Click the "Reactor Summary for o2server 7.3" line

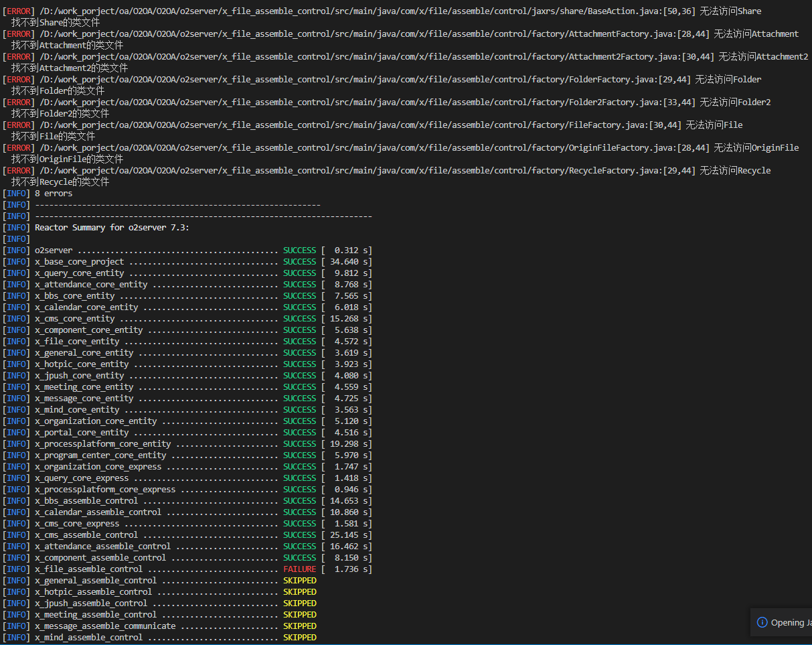[x=112, y=228]
